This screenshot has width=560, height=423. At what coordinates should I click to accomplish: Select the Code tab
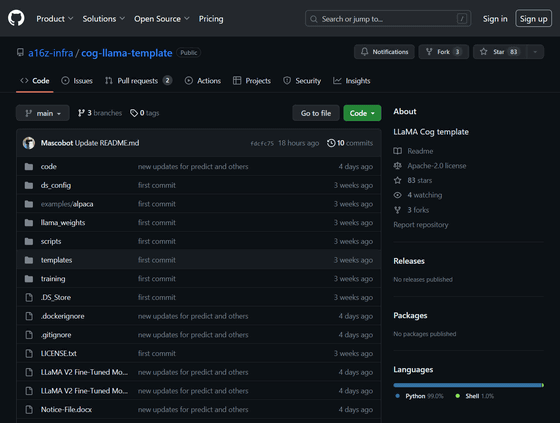[35, 81]
